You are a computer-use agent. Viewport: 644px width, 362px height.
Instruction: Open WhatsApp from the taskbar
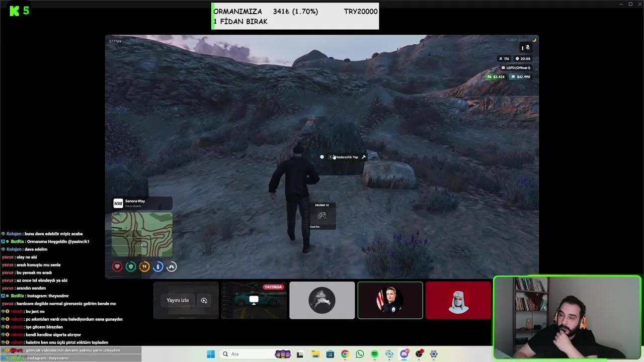(360, 354)
